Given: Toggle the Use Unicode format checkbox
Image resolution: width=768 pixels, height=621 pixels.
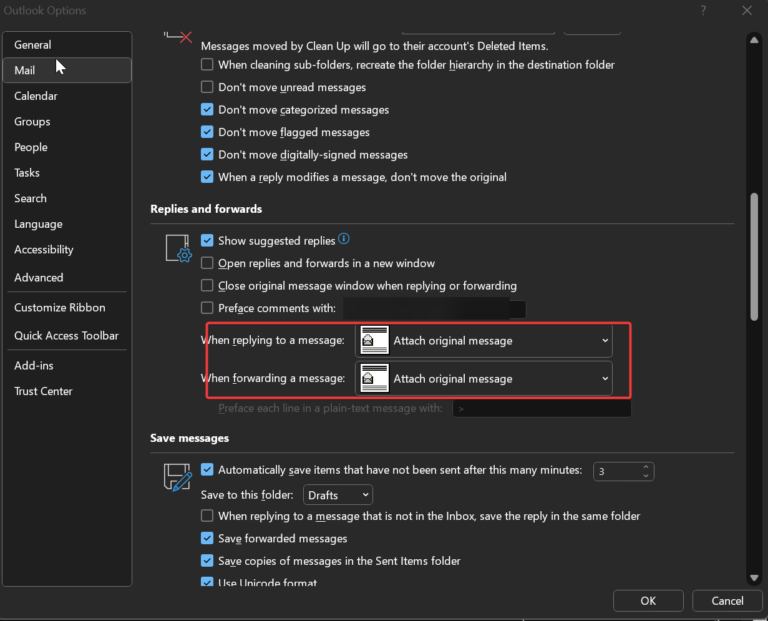Looking at the screenshot, I should (x=207, y=582).
